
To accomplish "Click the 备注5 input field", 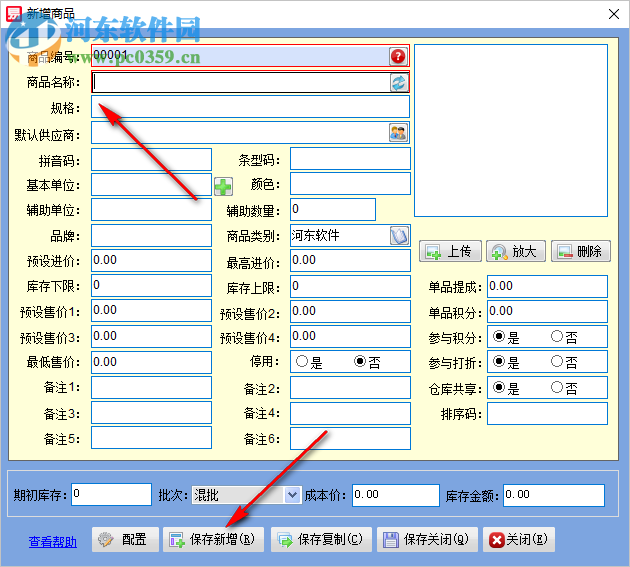I will pos(151,438).
